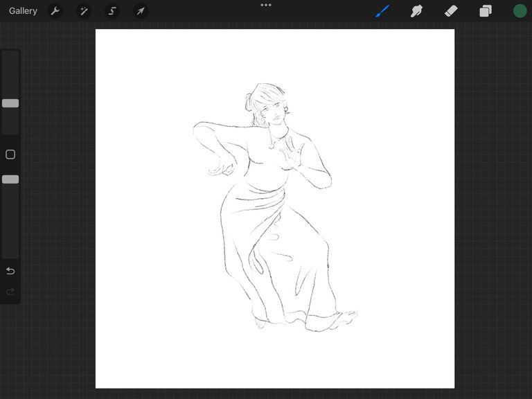Select the Smudge tool

click(x=416, y=11)
